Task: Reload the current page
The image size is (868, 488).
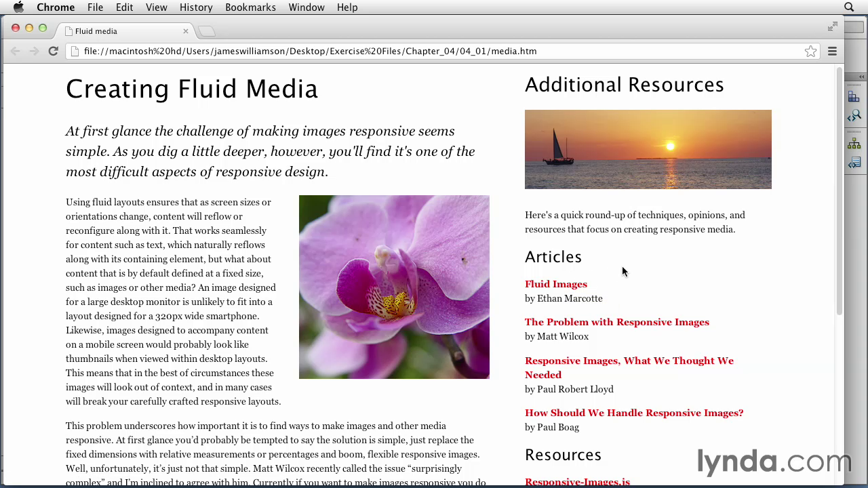Action: tap(53, 51)
